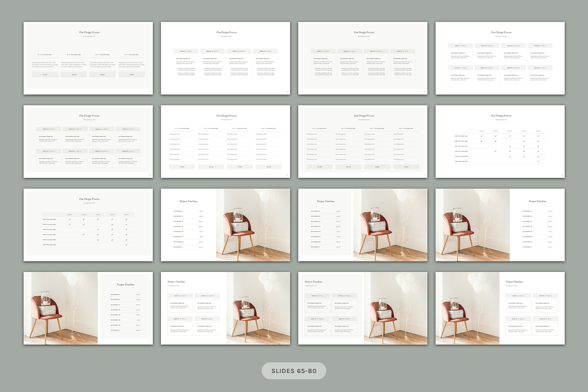The width and height of the screenshot is (588, 392).
Task: Open the white slide with eight deliverable cards
Action: point(500,58)
